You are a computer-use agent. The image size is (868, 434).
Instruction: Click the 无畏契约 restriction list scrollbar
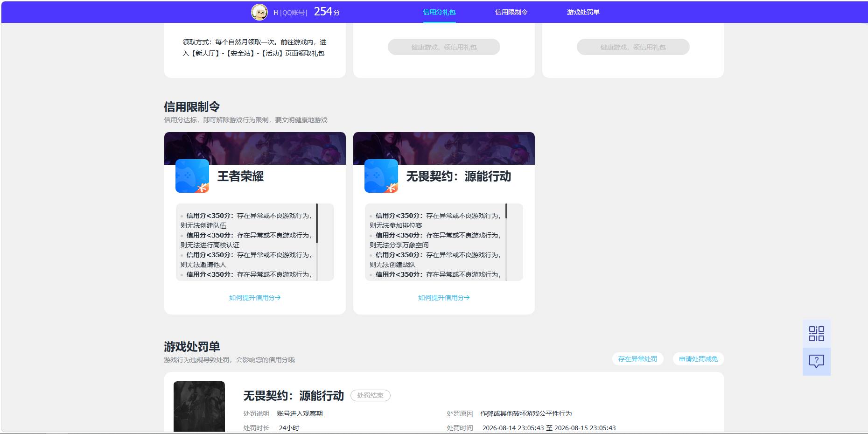coord(506,211)
